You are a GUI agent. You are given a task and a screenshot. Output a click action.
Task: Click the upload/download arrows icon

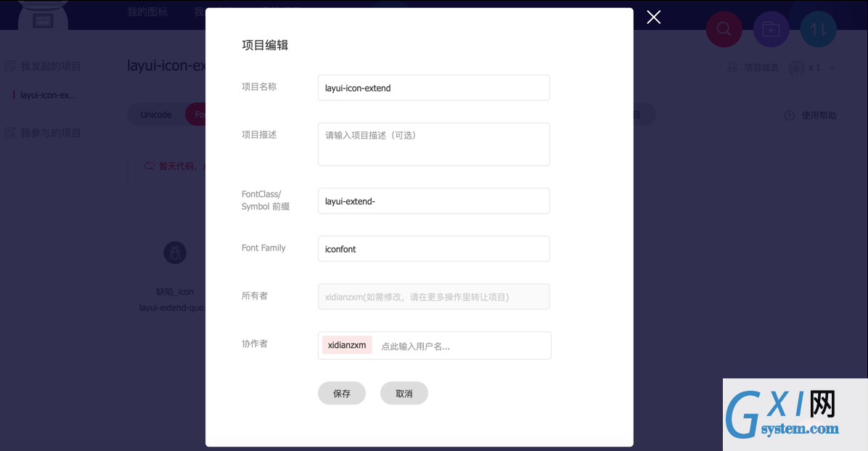tap(818, 29)
